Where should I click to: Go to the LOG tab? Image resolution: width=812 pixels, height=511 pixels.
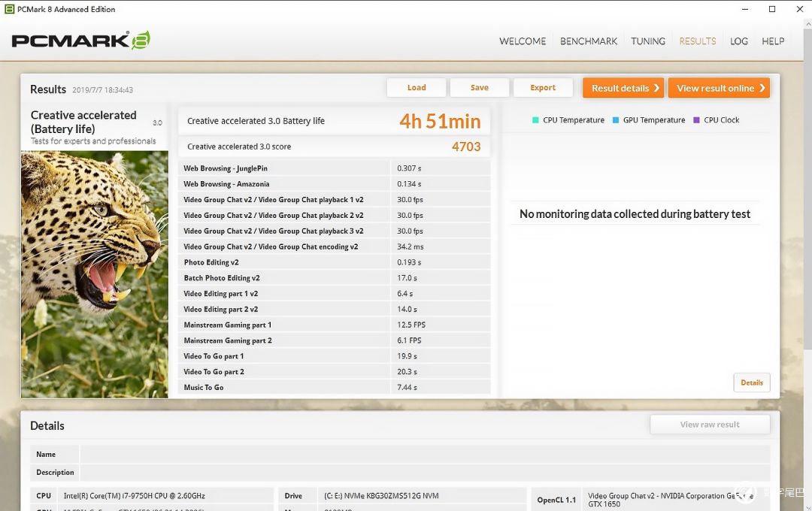[x=739, y=41]
